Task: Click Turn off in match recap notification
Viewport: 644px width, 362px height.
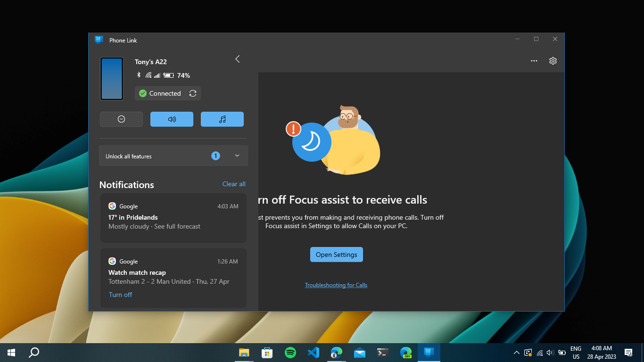Action: [120, 295]
